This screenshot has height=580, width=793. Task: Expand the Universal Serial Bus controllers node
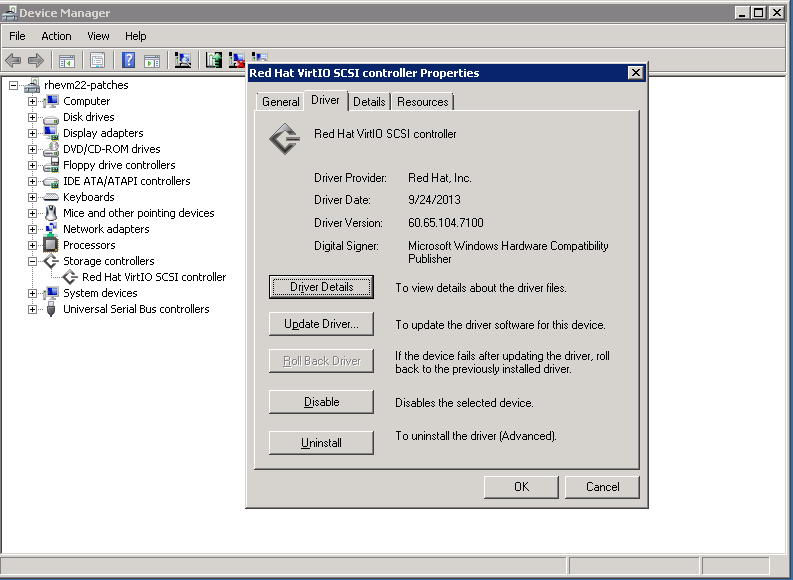pyautogui.click(x=32, y=309)
